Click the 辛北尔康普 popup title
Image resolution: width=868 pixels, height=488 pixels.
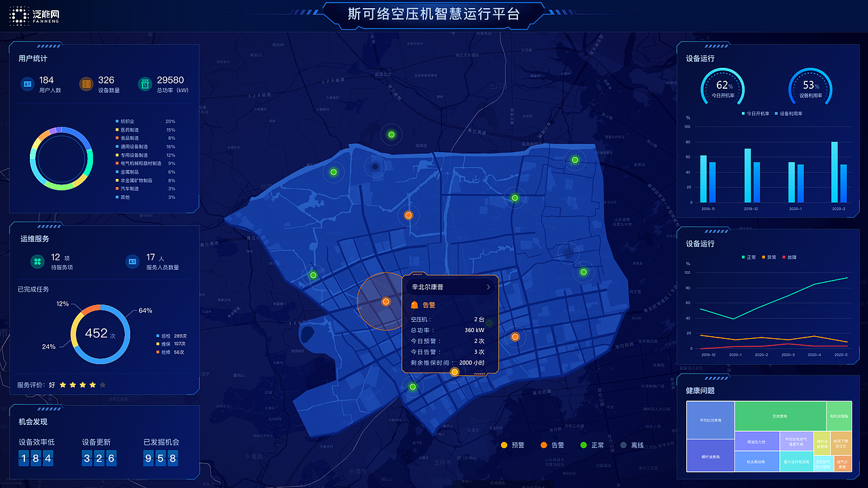[x=427, y=287]
